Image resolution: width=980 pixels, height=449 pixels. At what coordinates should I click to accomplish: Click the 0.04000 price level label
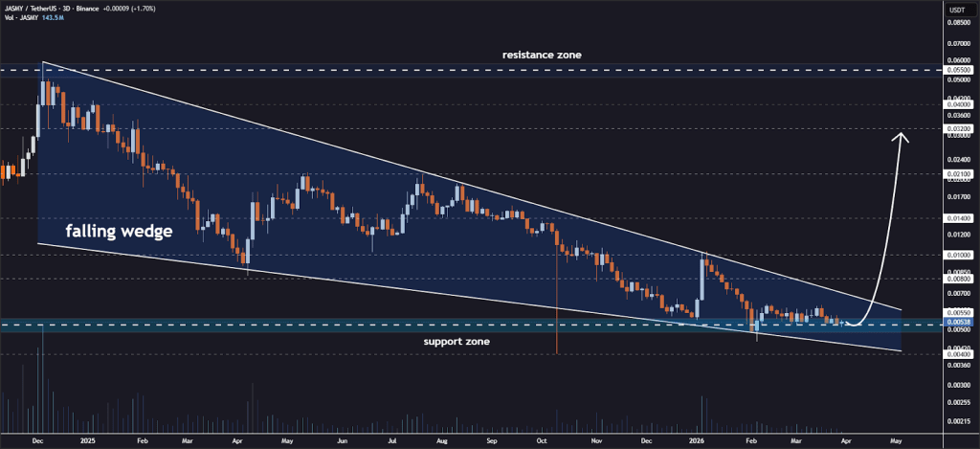pos(957,105)
